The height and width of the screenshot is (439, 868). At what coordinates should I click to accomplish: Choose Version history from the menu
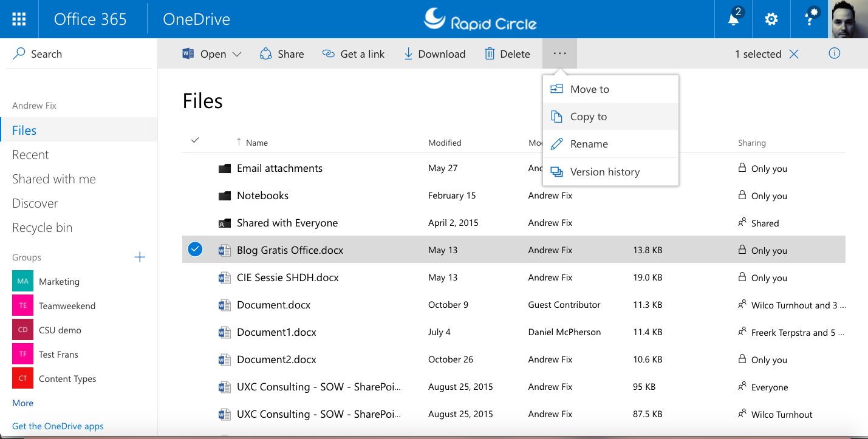(x=610, y=172)
